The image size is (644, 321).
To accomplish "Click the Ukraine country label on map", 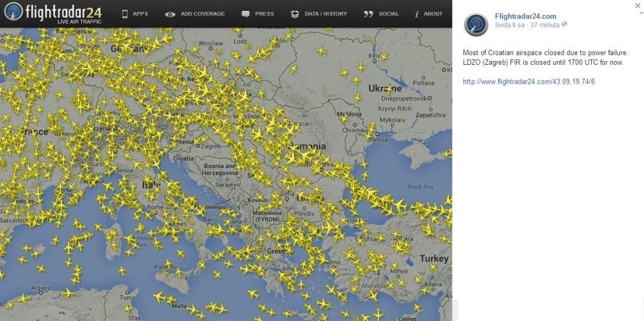I will pyautogui.click(x=385, y=88).
